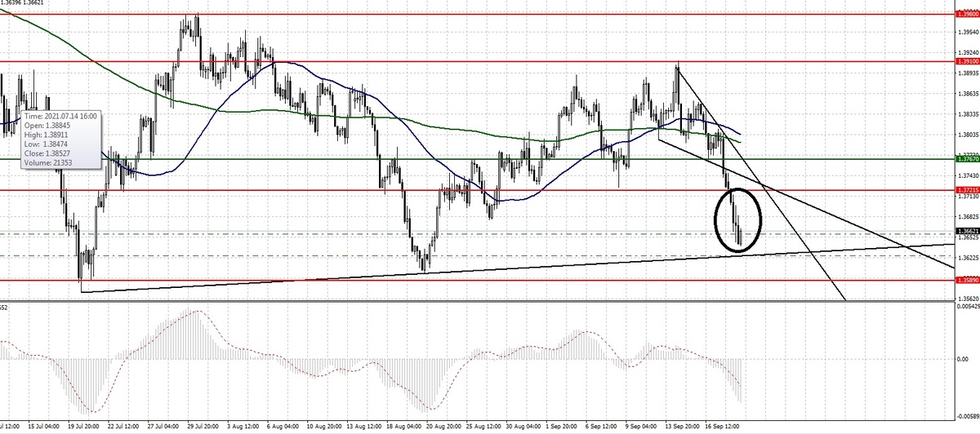Click the red 1.39100 price level label
Image resolution: width=980 pixels, height=434 pixels.
967,61
